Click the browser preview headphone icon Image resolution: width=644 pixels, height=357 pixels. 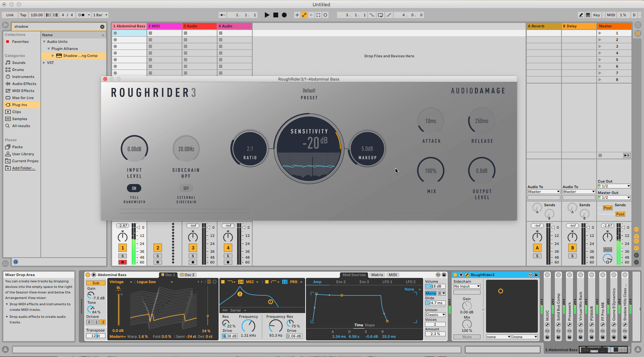16,262
